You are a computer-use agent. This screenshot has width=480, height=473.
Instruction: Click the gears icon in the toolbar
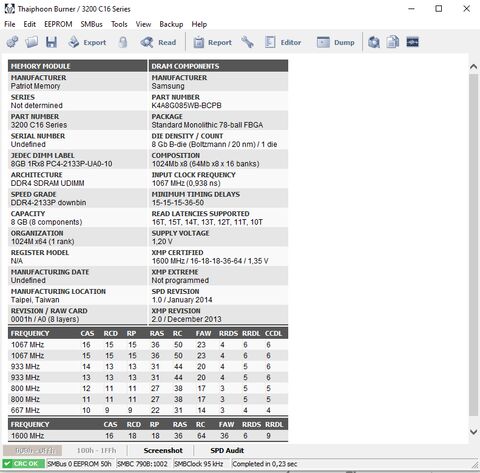coord(12,42)
